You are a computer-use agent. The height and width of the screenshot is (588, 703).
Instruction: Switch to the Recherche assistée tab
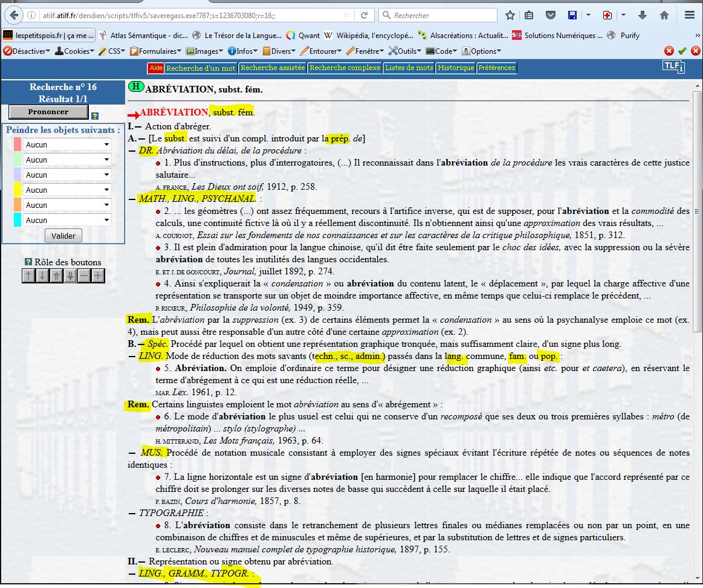(273, 68)
